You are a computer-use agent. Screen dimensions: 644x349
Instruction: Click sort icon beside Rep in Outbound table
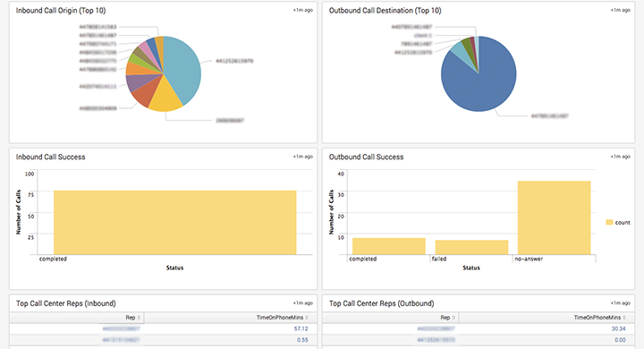pos(453,318)
